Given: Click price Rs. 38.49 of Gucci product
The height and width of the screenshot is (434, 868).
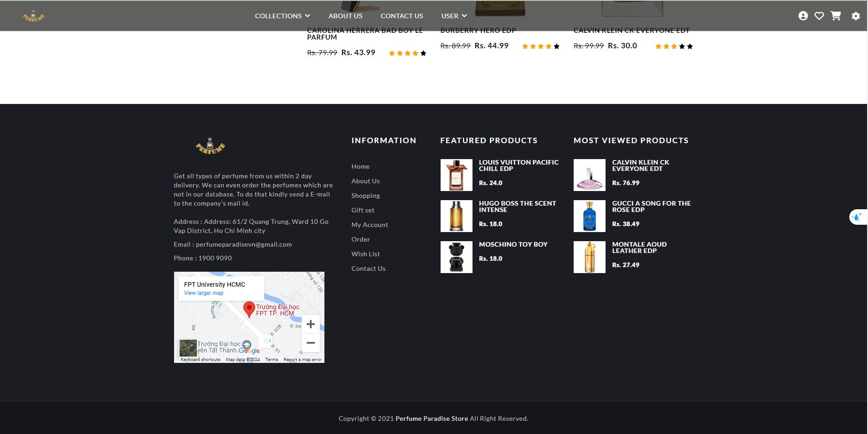Looking at the screenshot, I should [x=626, y=224].
